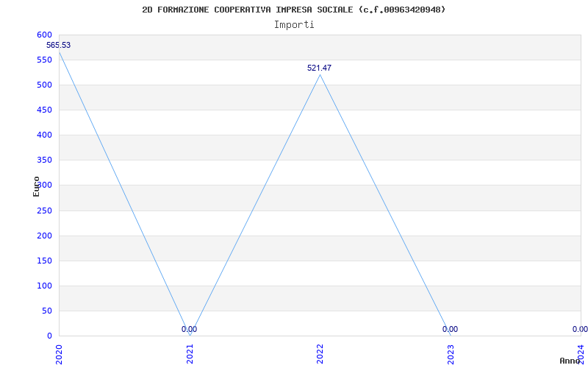Click the line's lowest point at 2021

point(190,336)
